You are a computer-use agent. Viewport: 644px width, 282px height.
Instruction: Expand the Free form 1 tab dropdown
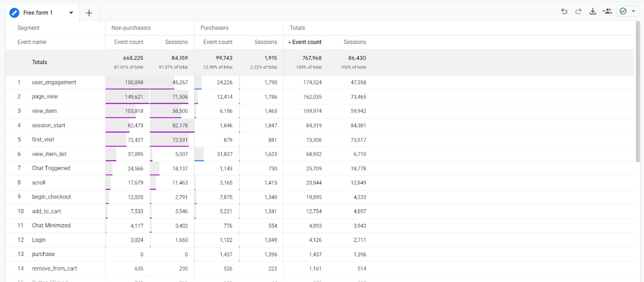pos(71,13)
